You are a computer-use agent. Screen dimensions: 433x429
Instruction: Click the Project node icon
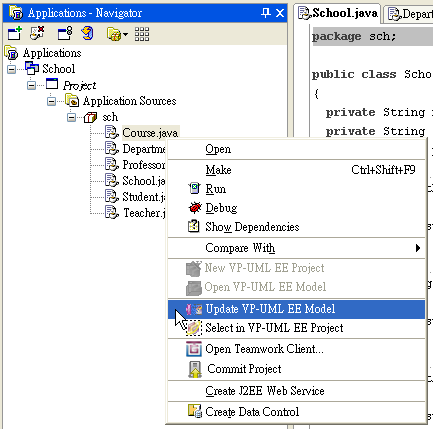pos(52,84)
